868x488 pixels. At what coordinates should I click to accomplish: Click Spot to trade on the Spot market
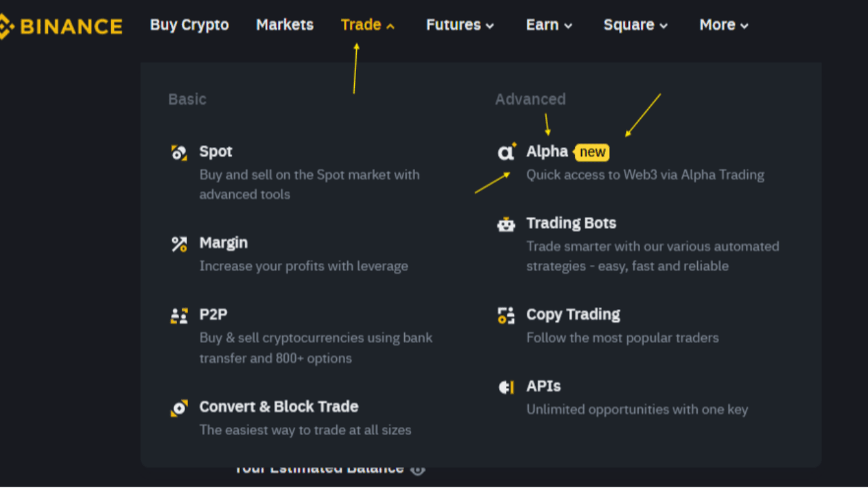pyautogui.click(x=216, y=152)
